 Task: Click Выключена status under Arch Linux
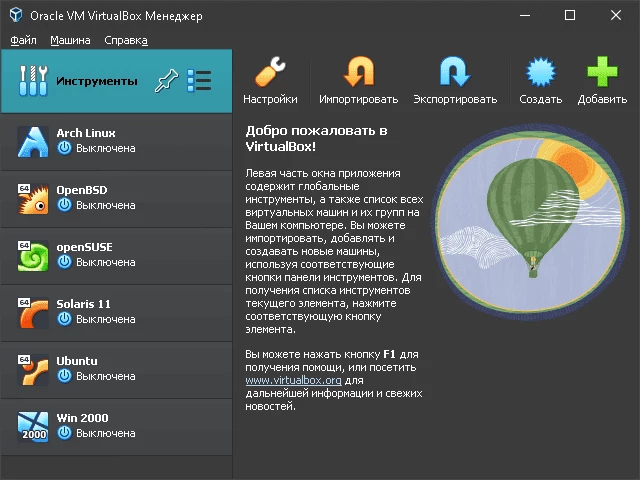pos(106,148)
